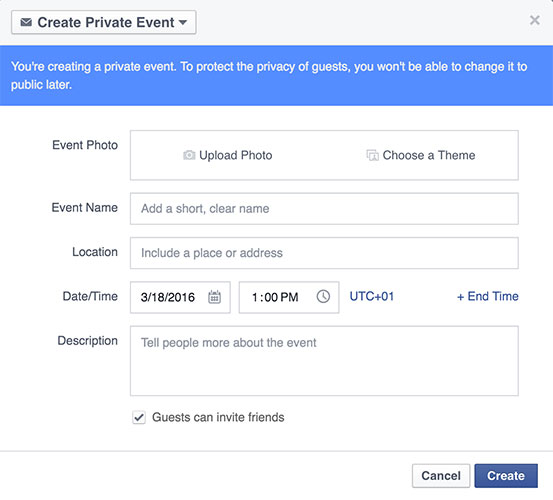Select Choose a Theme option

[x=421, y=156]
